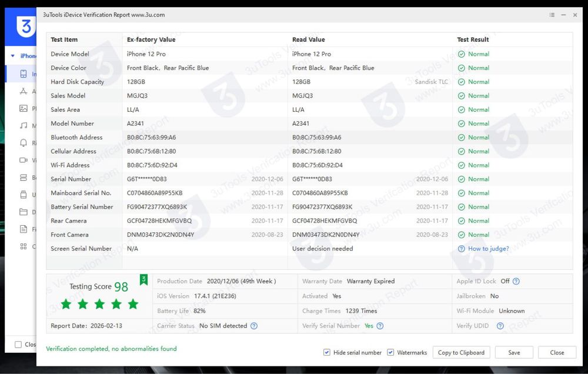Screen dimensions: 588x374
Task: Click Sales Model MGJQ3 read value
Action: click(302, 96)
